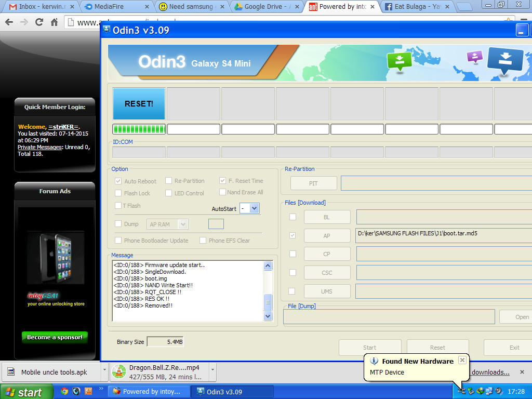Launch Chrome from the quick launch bar
This screenshot has height=399, width=532.
[x=64, y=391]
